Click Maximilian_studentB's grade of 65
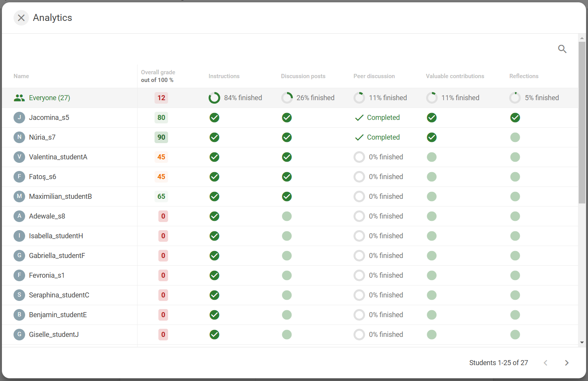 [161, 196]
